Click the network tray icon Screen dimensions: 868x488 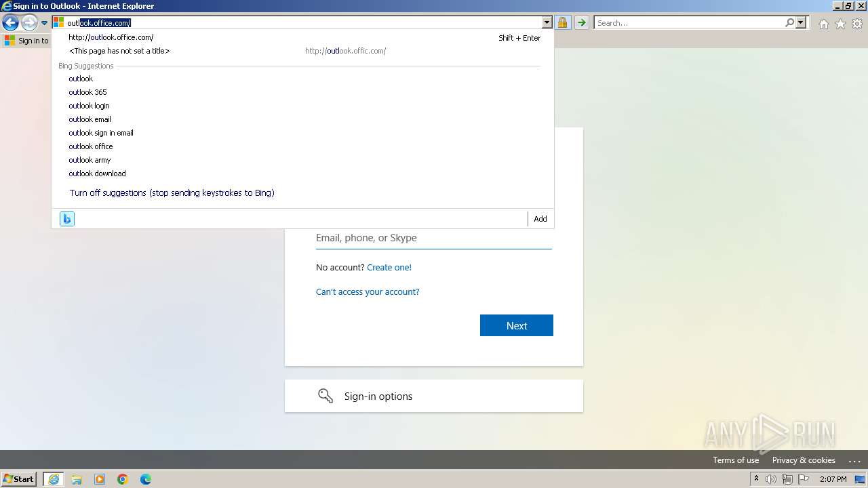click(787, 479)
